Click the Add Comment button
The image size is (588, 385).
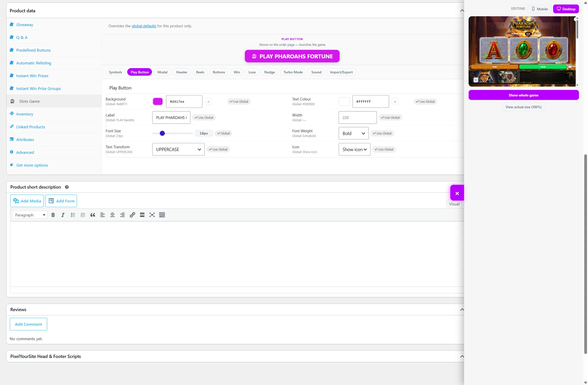pyautogui.click(x=29, y=324)
